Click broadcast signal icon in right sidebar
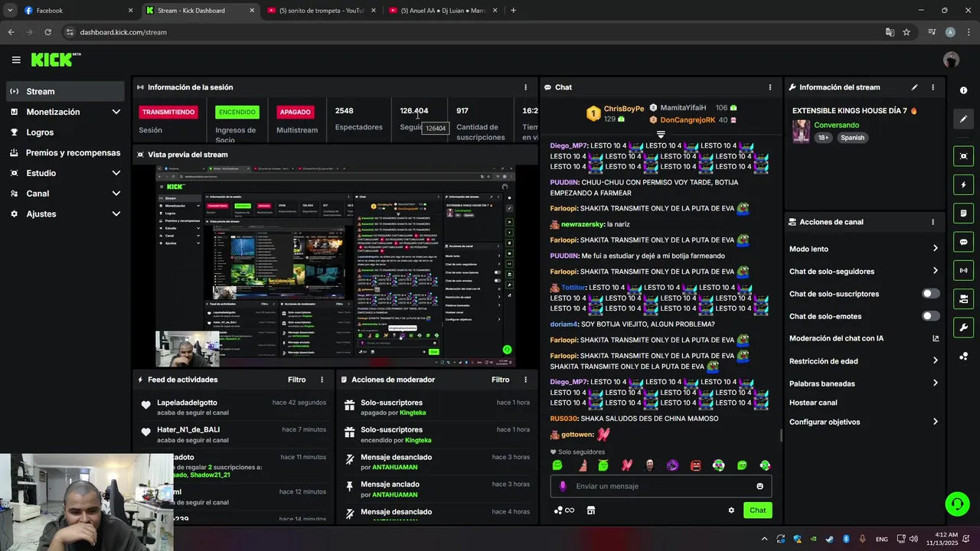 [x=963, y=270]
